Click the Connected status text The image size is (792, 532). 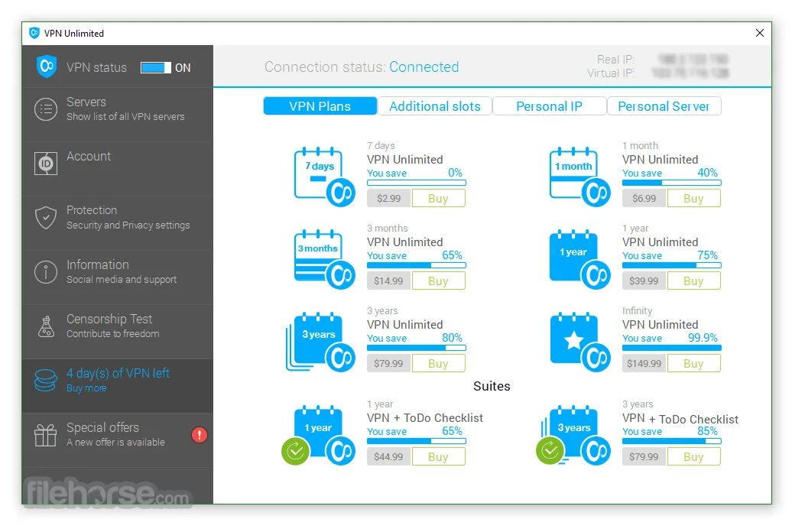pyautogui.click(x=424, y=66)
